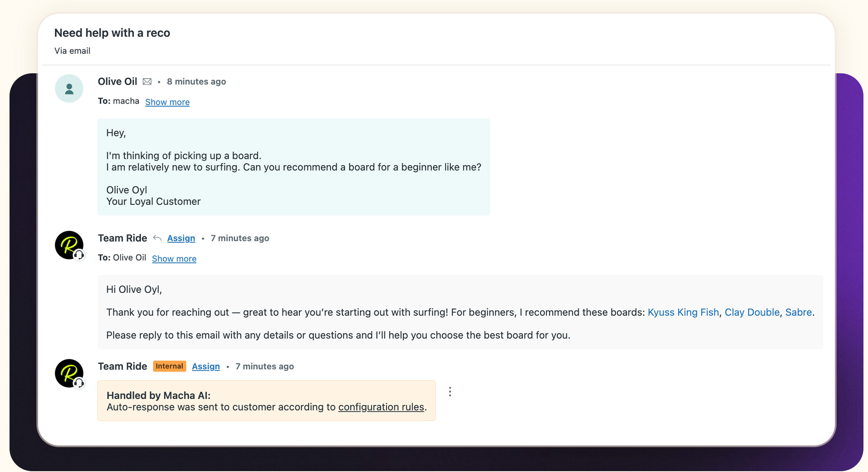Click Team Ride avatar on public reply
868x472 pixels.
tap(69, 245)
